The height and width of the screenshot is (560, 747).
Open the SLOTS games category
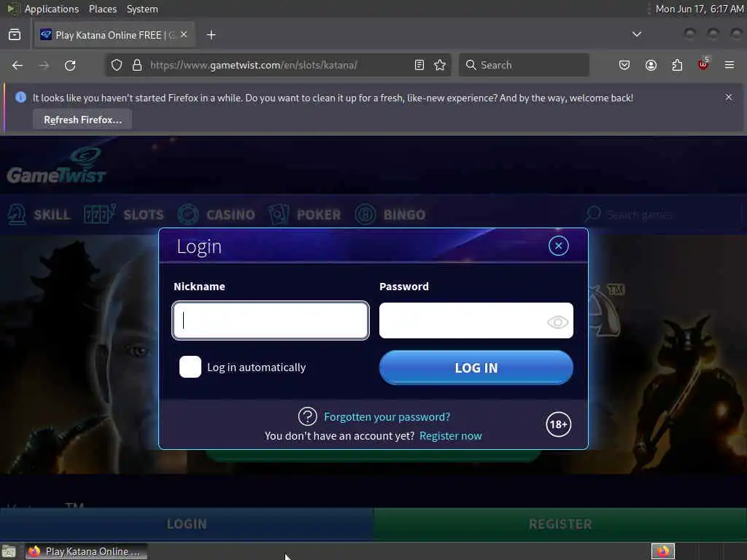coord(123,214)
